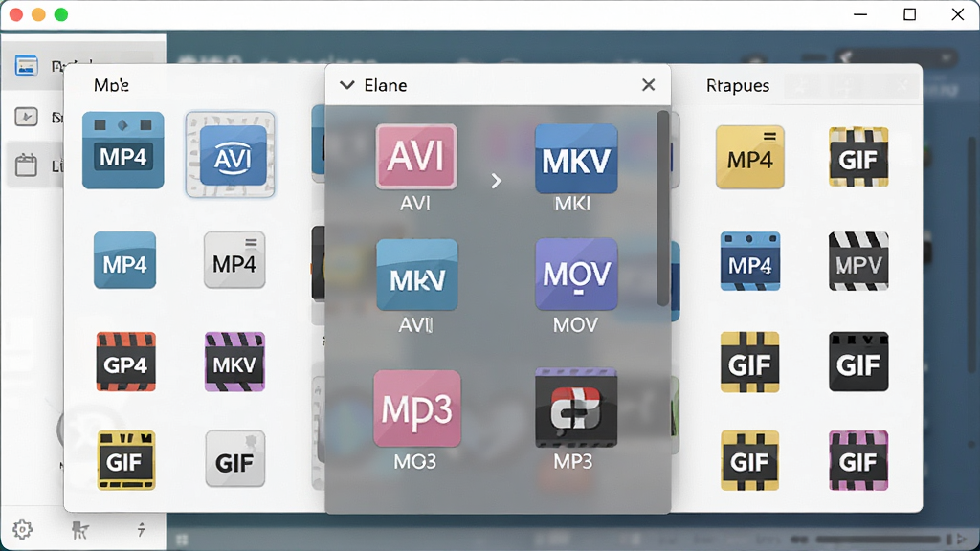Screen dimensions: 980x551
Task: Choose the orange GP4 clapperboard icon
Action: 125,362
